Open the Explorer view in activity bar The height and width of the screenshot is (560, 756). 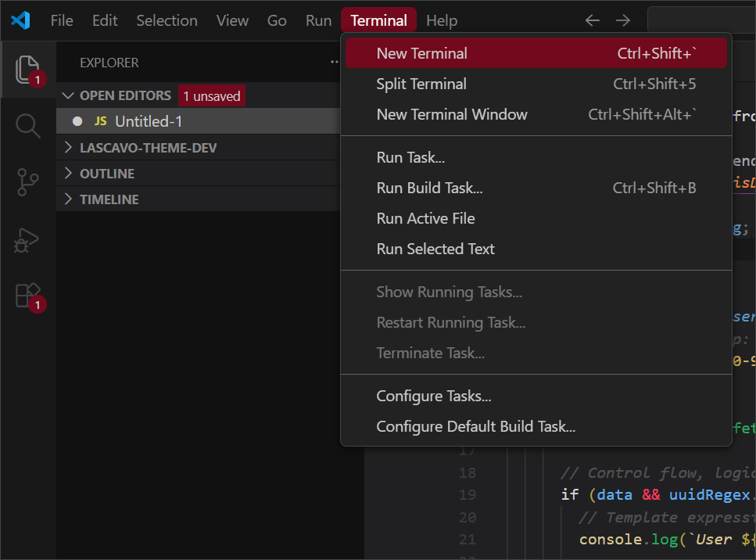[x=28, y=70]
